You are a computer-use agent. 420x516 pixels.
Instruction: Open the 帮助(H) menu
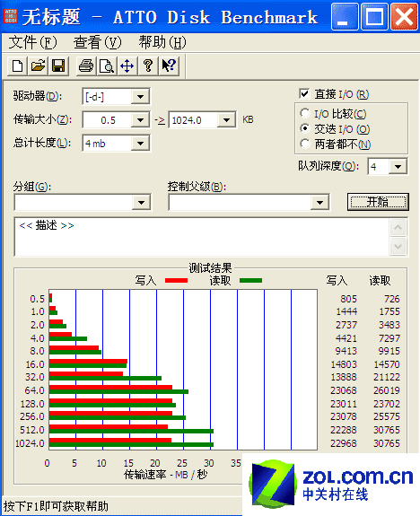tap(162, 42)
